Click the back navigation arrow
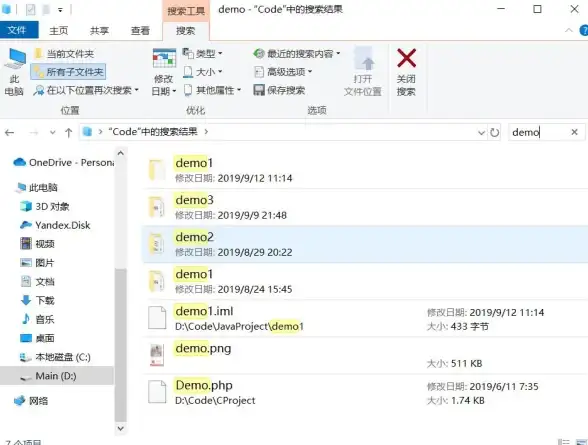The image size is (588, 445). pos(10,132)
